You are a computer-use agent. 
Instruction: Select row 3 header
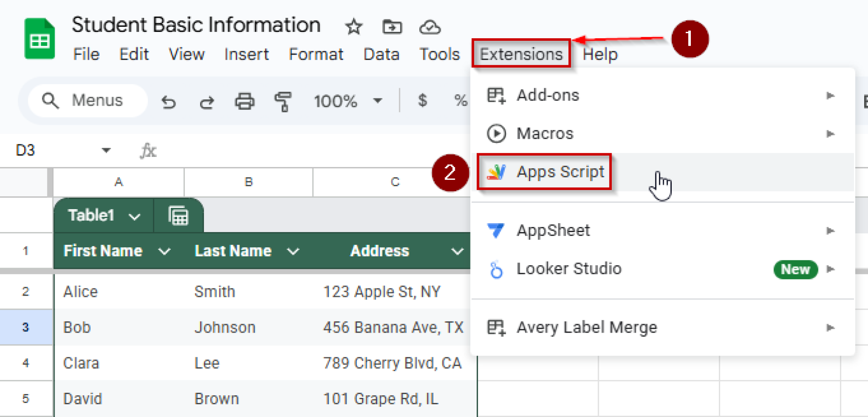coord(26,327)
